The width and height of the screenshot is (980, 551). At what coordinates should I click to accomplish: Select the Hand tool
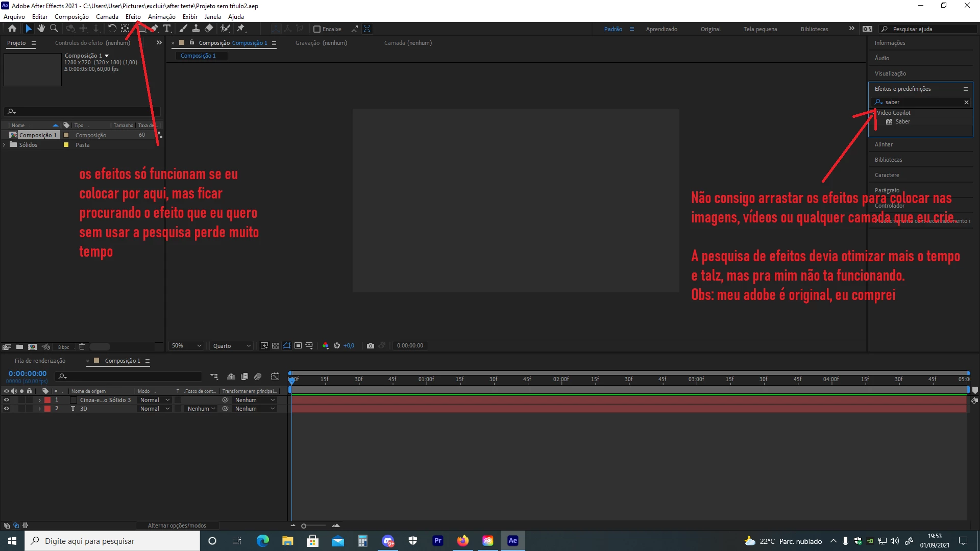click(x=41, y=29)
